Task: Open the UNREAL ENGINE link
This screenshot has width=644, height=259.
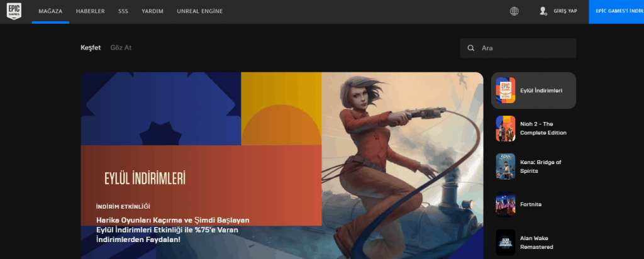Action: 199,11
